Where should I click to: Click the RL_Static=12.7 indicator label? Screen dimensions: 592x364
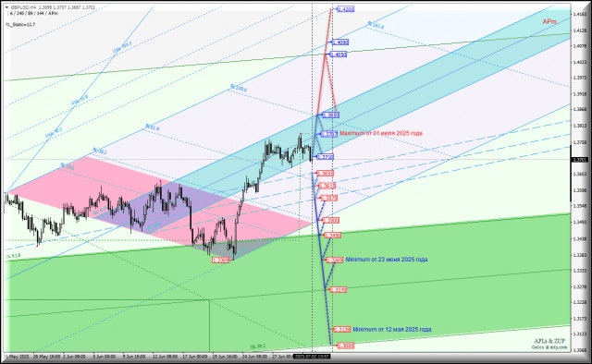20,25
